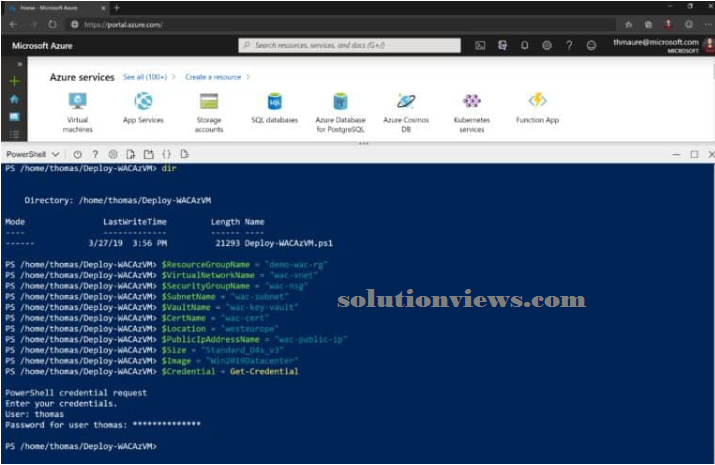Viewport: 715px width, 465px height.
Task: Click the Microsoft Azure portal title
Action: [42, 46]
